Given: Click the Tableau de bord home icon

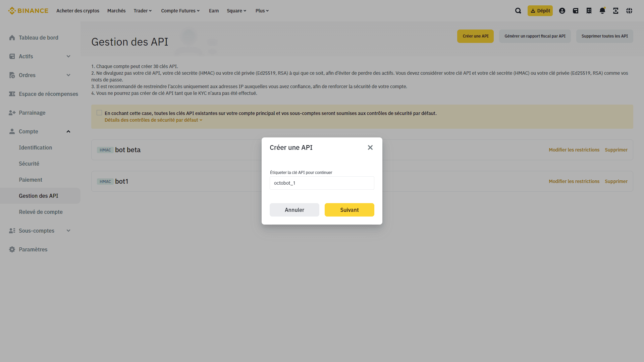Looking at the screenshot, I should tap(12, 38).
